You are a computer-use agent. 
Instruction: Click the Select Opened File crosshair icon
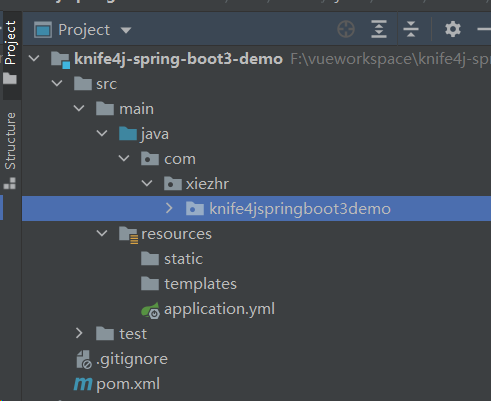346,29
